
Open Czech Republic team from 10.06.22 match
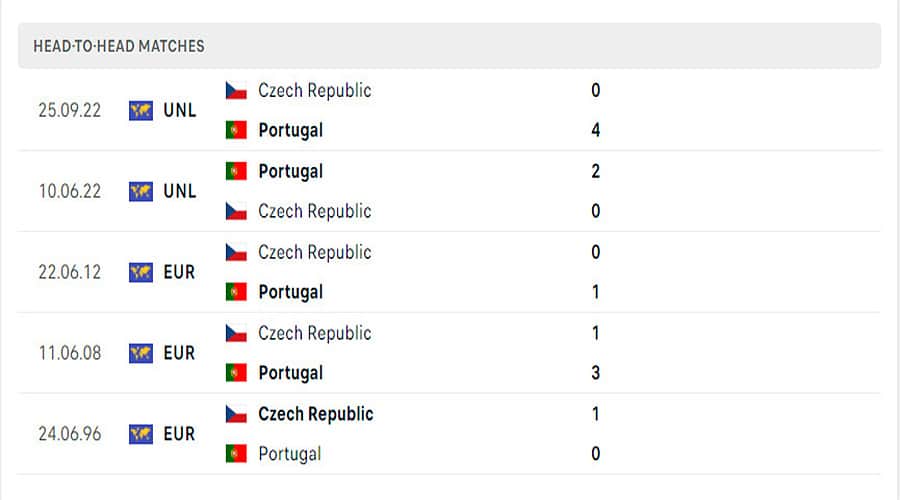click(x=314, y=211)
